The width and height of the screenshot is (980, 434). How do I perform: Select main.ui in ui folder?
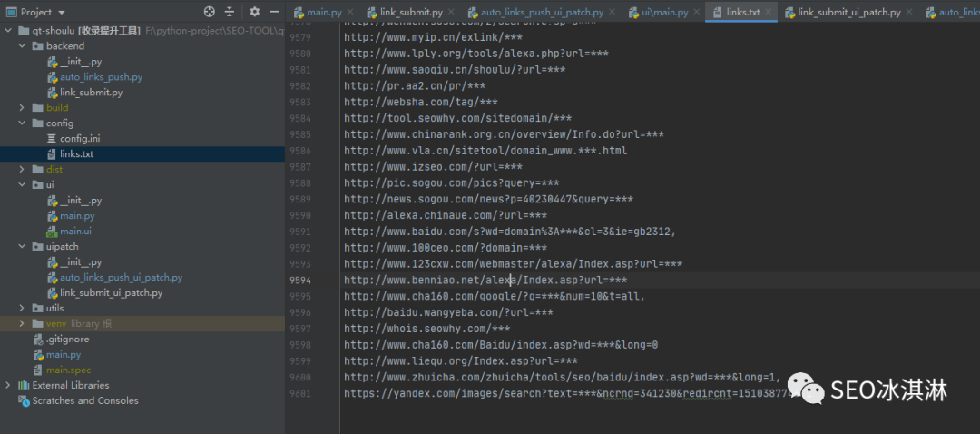[76, 231]
